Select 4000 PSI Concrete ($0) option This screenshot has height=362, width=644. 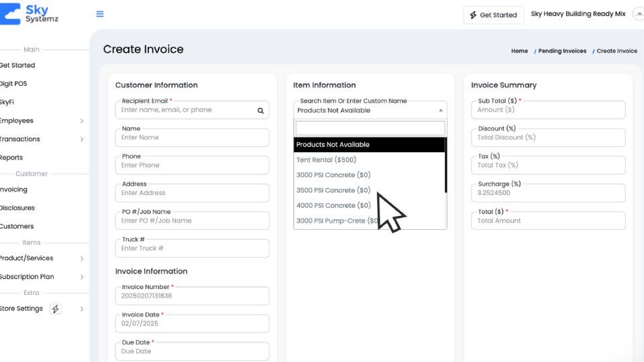pos(369,206)
